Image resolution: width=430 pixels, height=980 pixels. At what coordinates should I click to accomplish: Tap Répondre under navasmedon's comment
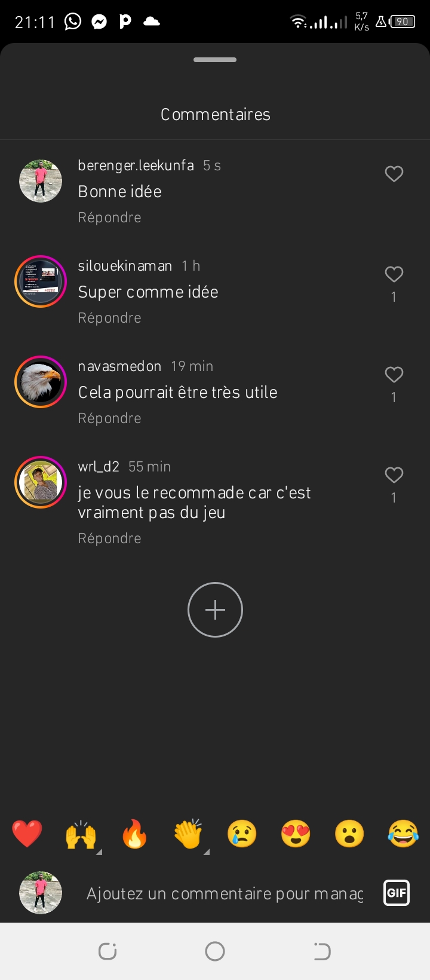(x=109, y=418)
